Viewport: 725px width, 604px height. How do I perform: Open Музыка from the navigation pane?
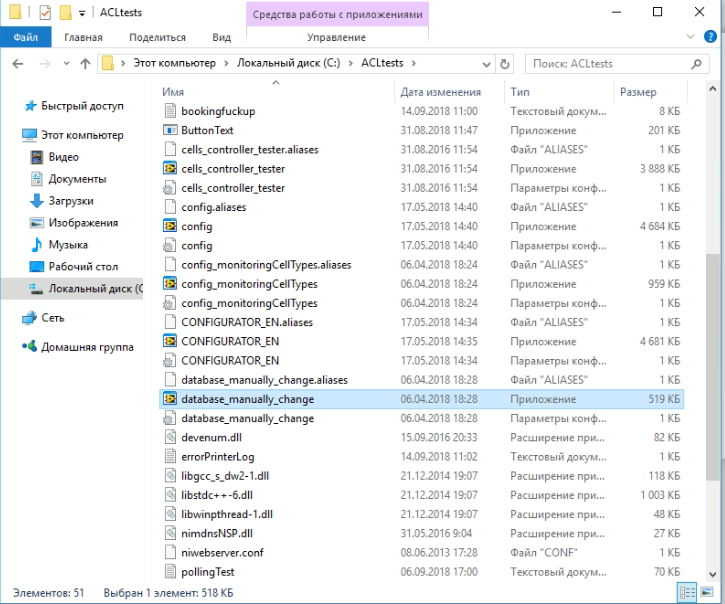pos(67,245)
